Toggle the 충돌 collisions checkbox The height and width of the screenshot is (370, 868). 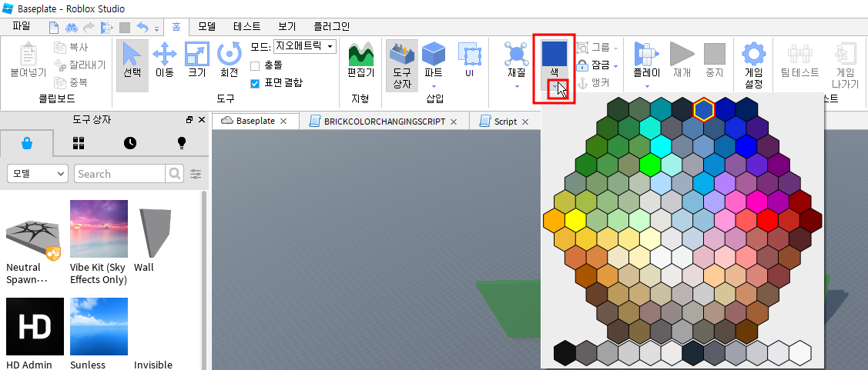pyautogui.click(x=255, y=66)
